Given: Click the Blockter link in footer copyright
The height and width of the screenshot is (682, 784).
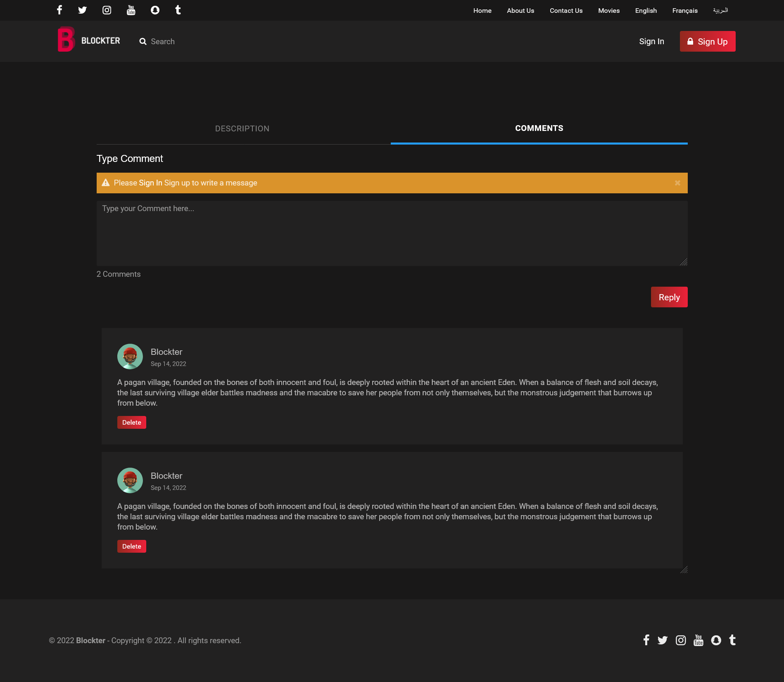Looking at the screenshot, I should (x=90, y=640).
